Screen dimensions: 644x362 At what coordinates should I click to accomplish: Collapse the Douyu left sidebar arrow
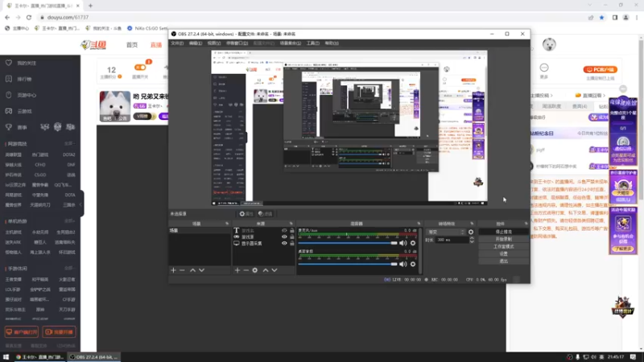pos(81,204)
